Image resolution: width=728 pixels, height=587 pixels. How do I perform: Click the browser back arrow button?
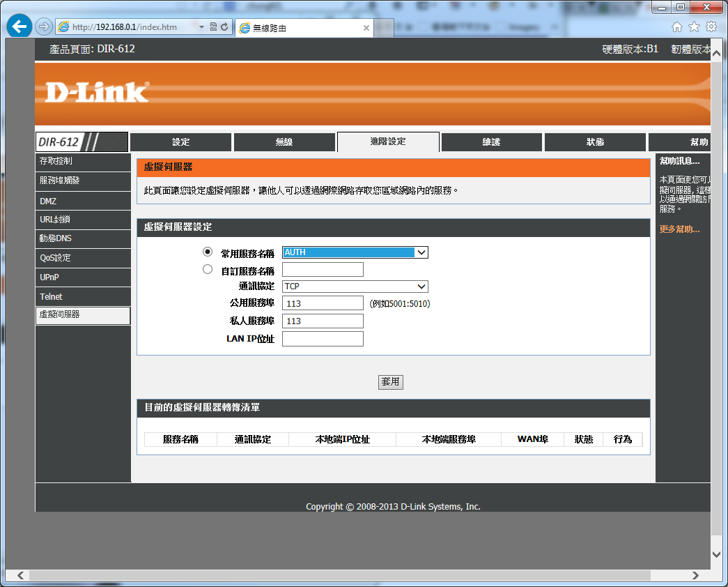click(19, 27)
